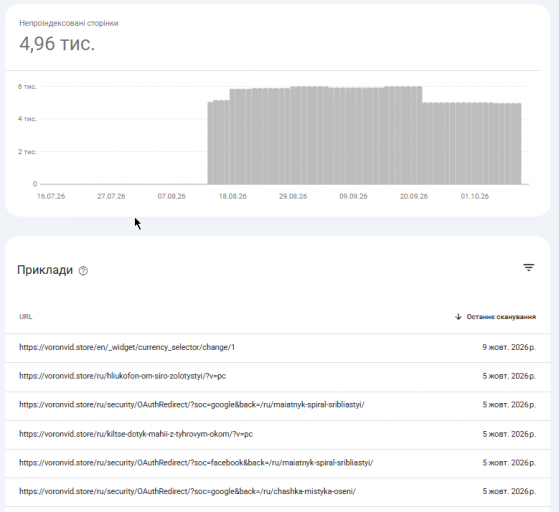Click the 6 тис. y-axis label
This screenshot has height=512, width=559.
(x=27, y=87)
